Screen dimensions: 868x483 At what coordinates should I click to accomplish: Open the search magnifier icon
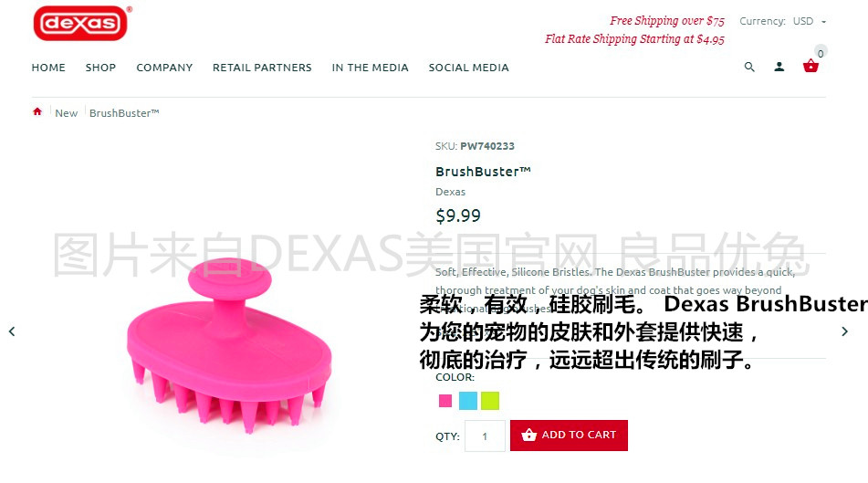(x=749, y=67)
